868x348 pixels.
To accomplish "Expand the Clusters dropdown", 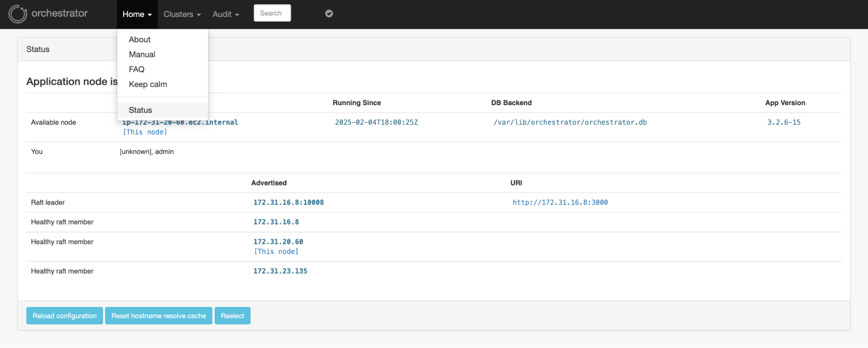I will pyautogui.click(x=182, y=14).
